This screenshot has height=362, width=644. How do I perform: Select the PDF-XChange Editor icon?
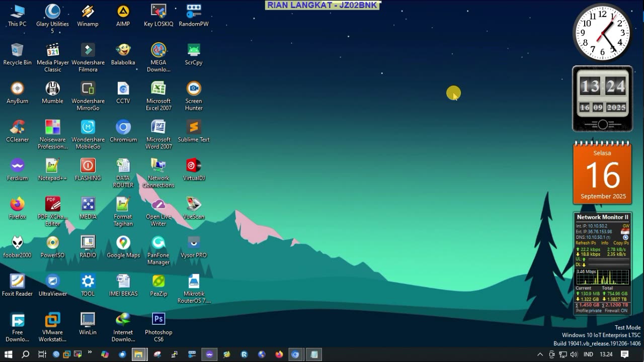[x=52, y=212]
